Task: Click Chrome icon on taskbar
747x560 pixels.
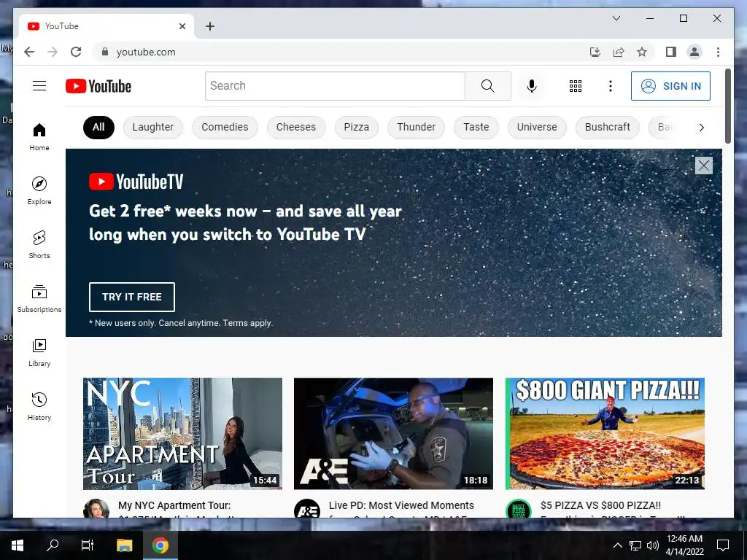Action: pos(160,545)
